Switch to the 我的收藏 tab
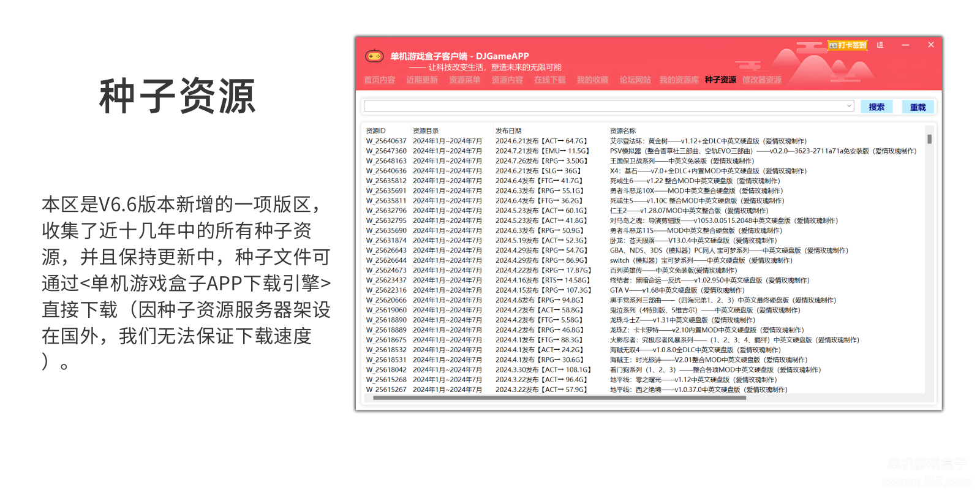 [x=592, y=80]
